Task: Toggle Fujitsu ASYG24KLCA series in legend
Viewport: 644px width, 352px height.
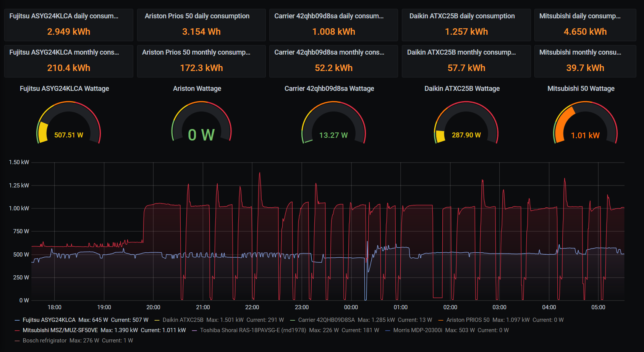Action: [49, 320]
